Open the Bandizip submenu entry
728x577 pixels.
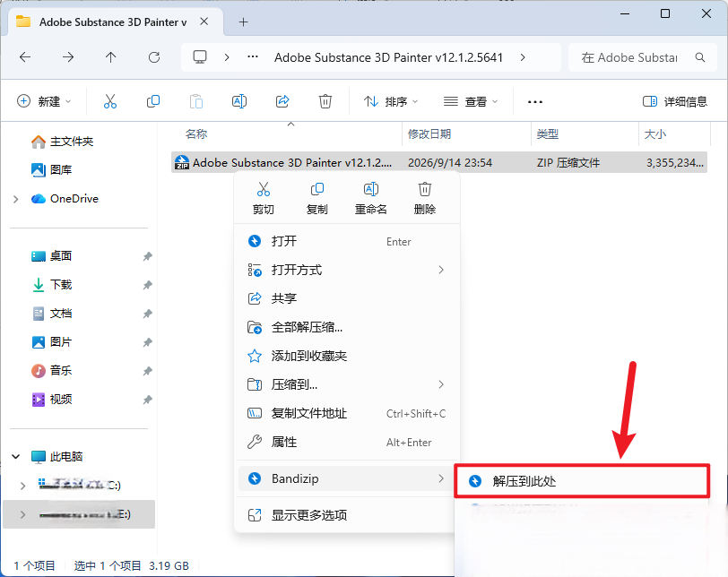345,478
